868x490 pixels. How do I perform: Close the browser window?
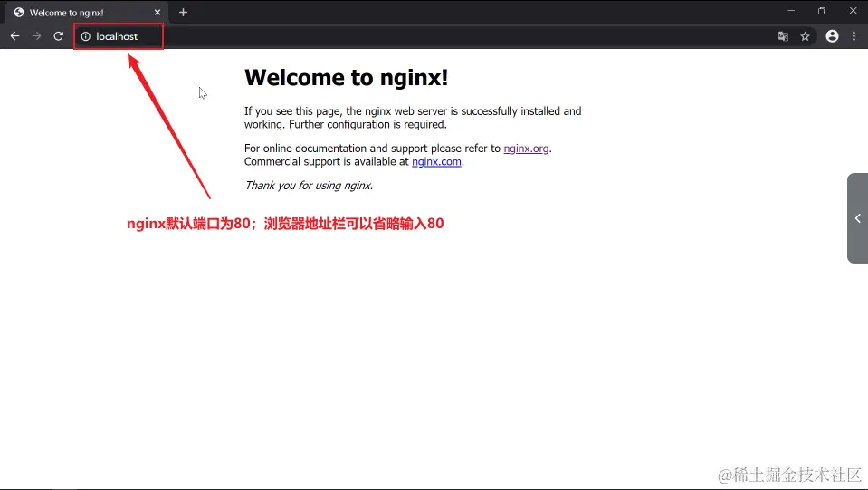pyautogui.click(x=853, y=11)
